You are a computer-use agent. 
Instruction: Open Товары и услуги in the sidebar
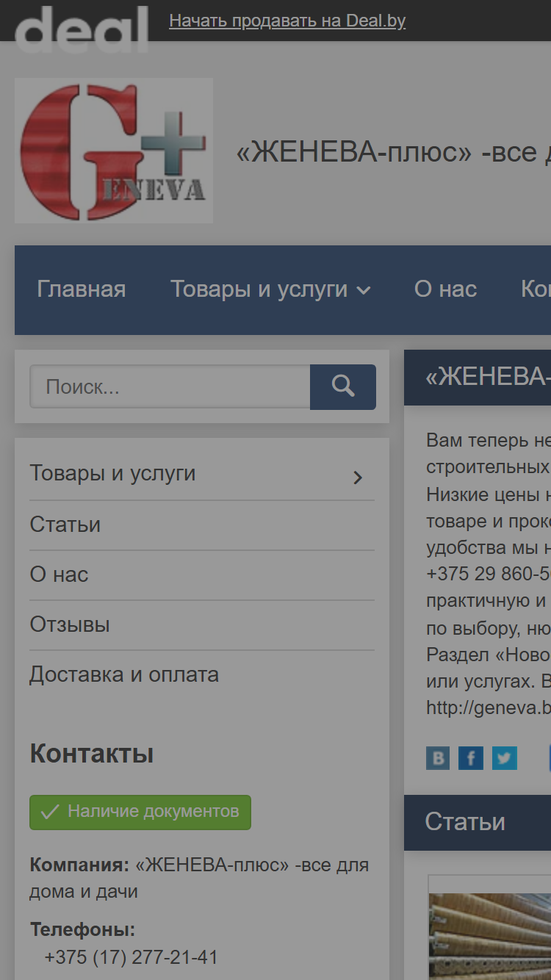(112, 473)
